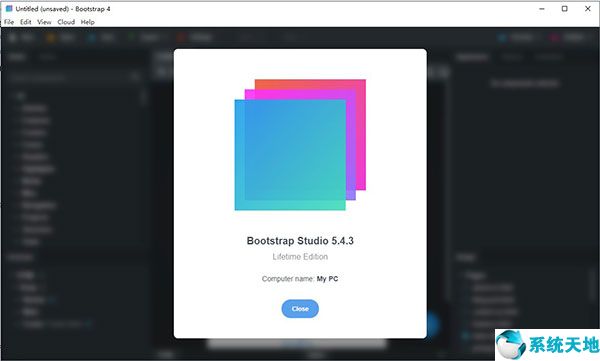
Task: Click the orange Open icon in toolbar
Action: [50, 38]
